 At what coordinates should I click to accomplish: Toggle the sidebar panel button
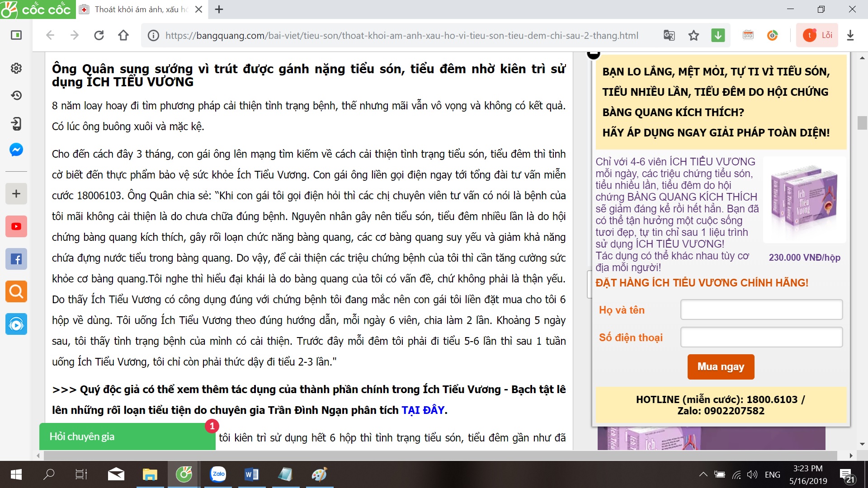[x=16, y=35]
